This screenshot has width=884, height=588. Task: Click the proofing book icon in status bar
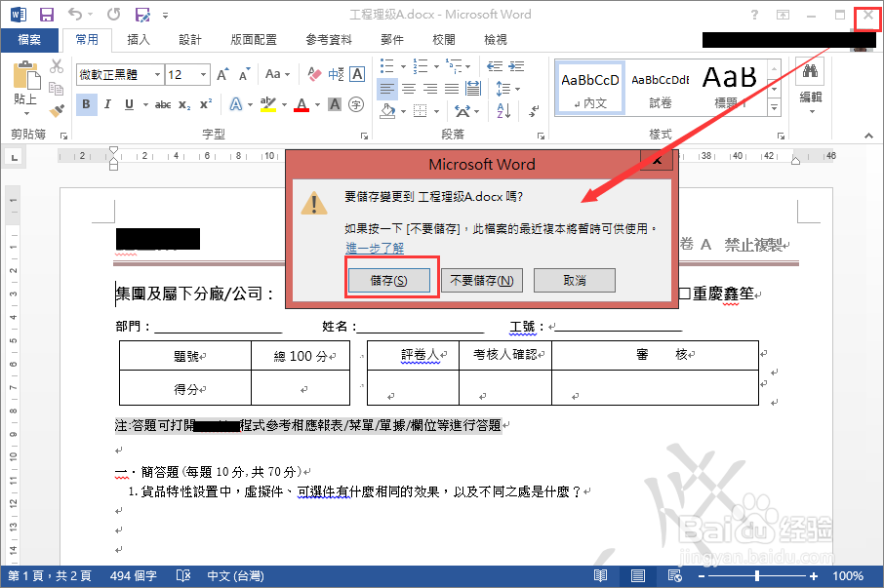pyautogui.click(x=183, y=575)
